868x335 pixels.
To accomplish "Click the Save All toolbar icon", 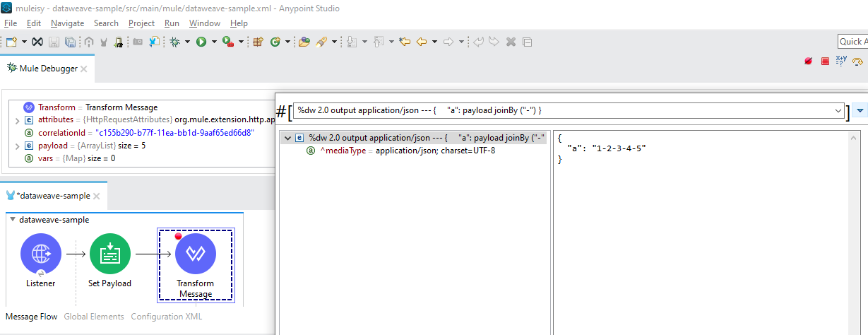I will tap(70, 42).
